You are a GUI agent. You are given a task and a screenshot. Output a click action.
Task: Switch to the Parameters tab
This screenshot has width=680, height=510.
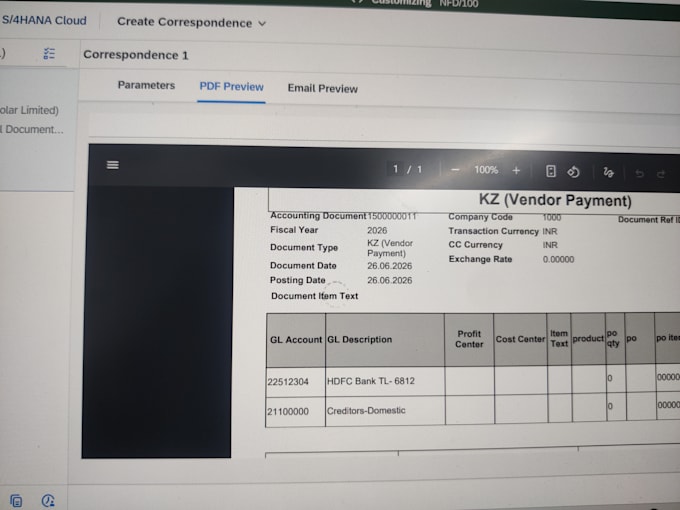tap(146, 85)
